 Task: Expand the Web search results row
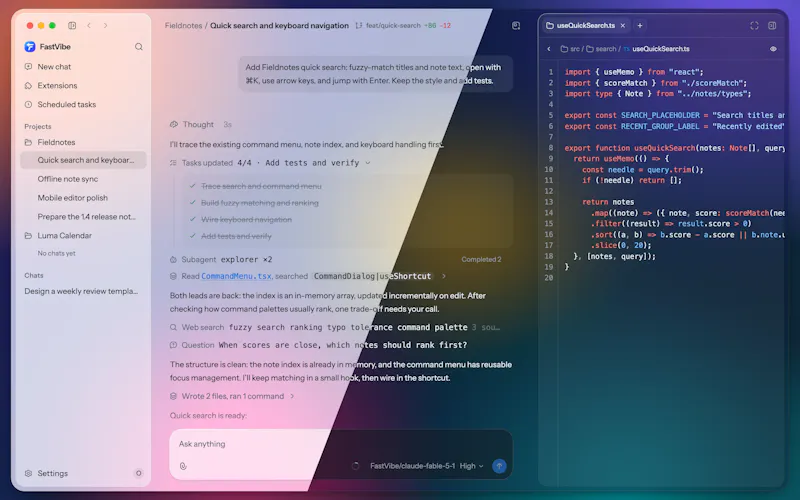[335, 328]
